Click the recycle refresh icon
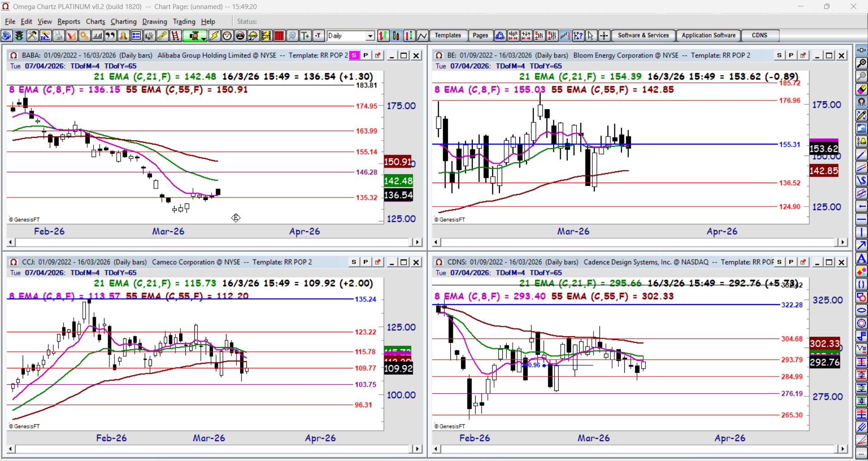The image size is (868, 461). tap(500, 36)
